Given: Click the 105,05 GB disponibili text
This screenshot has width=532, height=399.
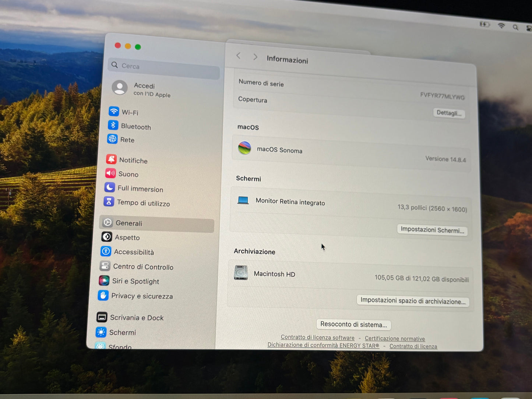Looking at the screenshot, I should pos(422,279).
